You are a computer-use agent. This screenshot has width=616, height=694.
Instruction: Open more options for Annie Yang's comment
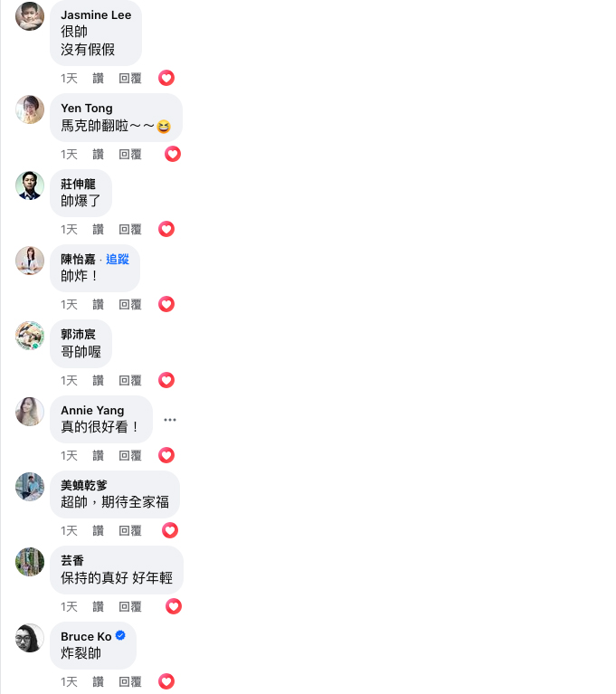[x=170, y=420]
